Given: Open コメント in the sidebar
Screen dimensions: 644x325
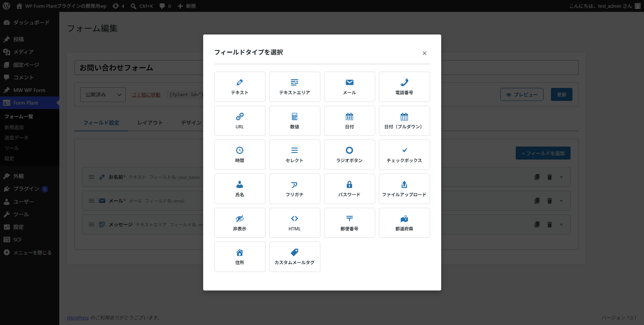Looking at the screenshot, I should click(x=30, y=78).
